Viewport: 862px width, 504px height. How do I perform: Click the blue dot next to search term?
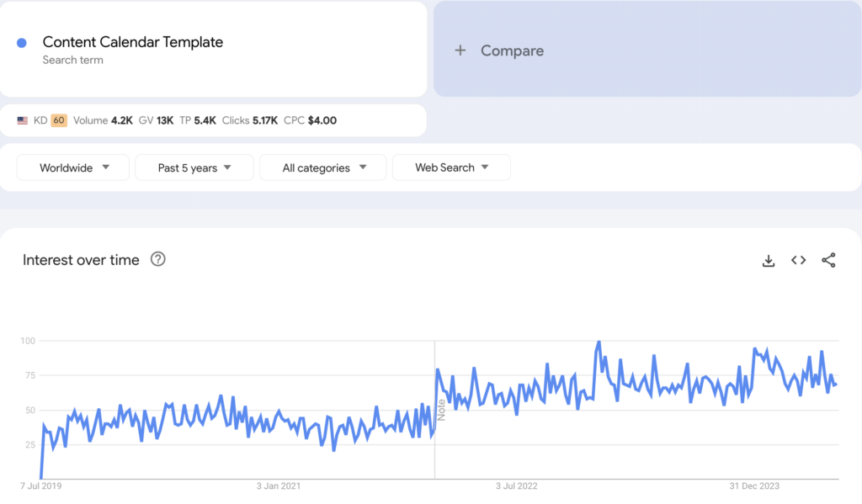tap(22, 43)
